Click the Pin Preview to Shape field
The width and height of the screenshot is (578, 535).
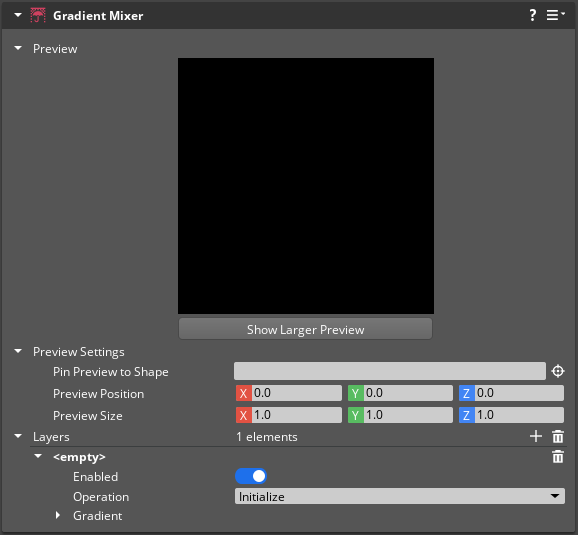coord(390,371)
